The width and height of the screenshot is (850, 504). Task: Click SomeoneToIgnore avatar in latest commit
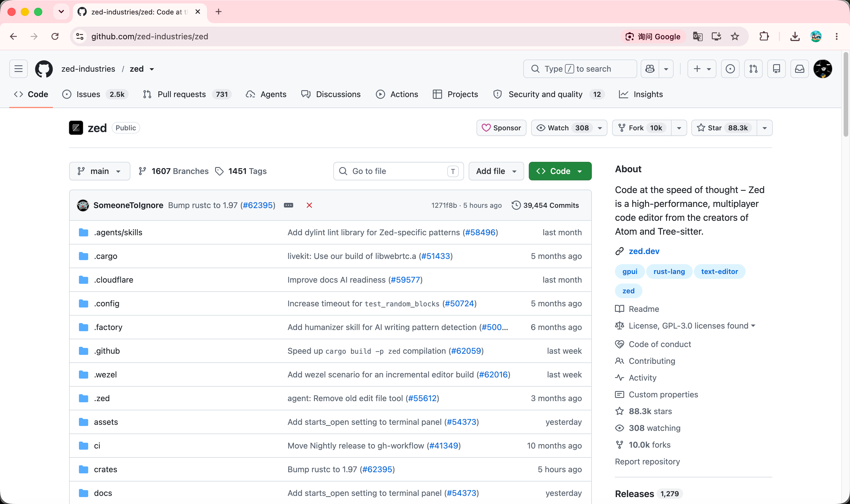(83, 205)
